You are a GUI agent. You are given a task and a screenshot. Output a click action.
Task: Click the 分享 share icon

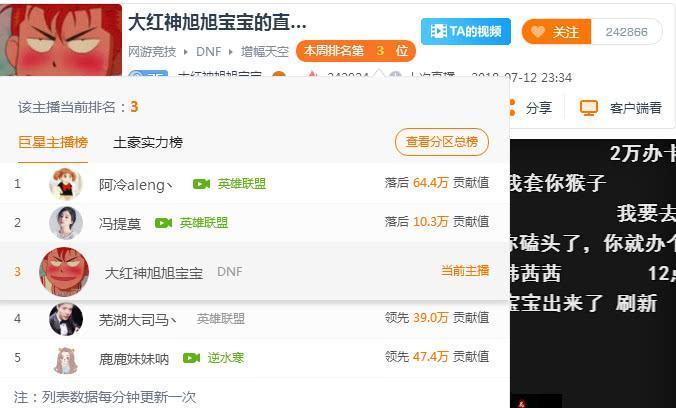(x=512, y=108)
